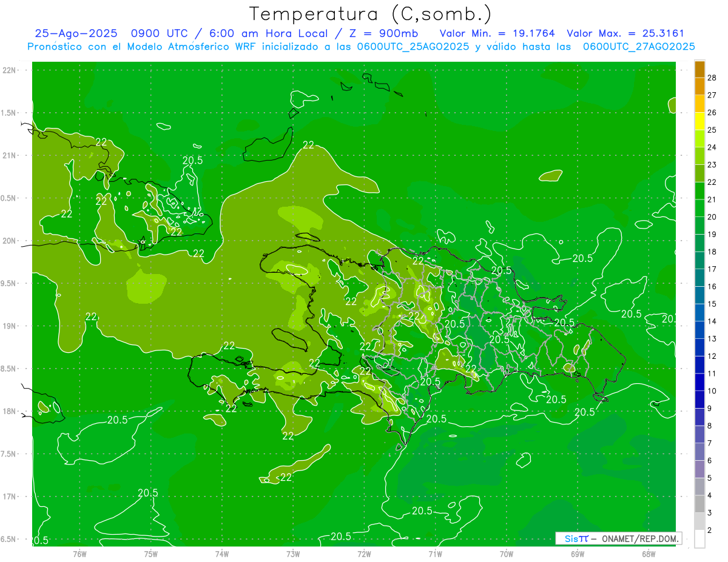Click the 'ONAMET/REP.DOM.' credit label
Screen dimensions: 728x562
639,538
